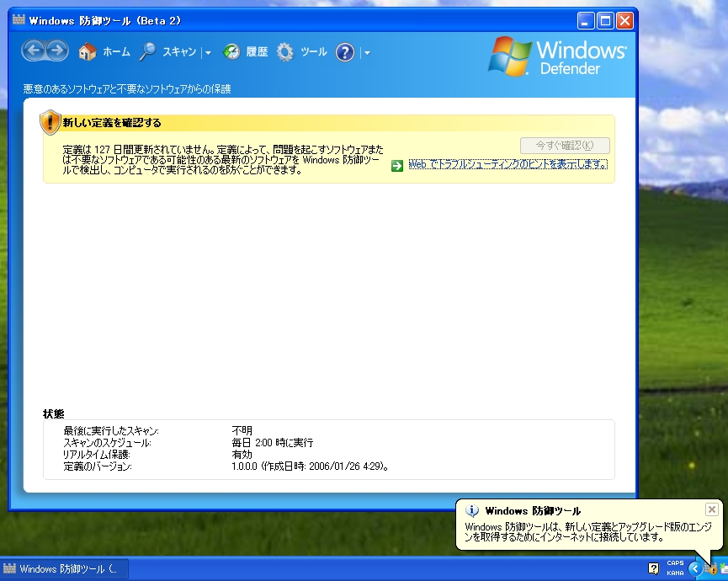
Task: Click the KANA indicator in the language bar
Action: pyautogui.click(x=675, y=573)
